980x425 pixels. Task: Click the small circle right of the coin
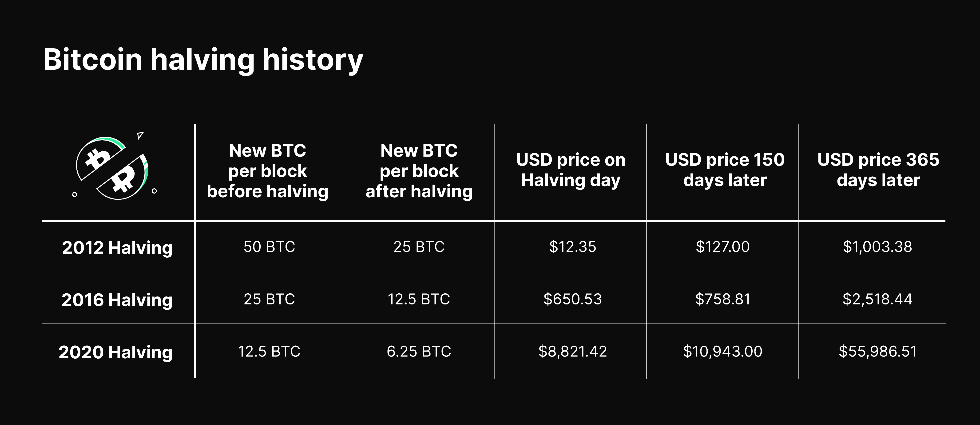154,191
